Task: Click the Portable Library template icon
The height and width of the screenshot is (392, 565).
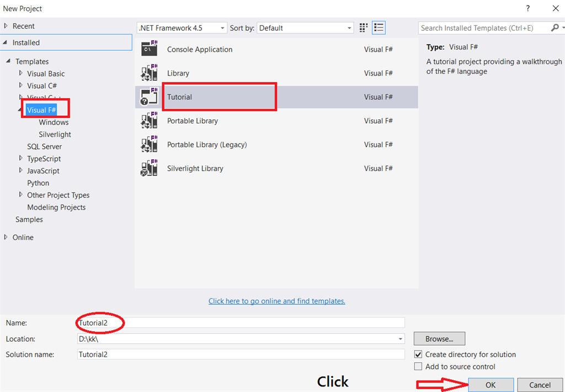Action: pyautogui.click(x=149, y=120)
